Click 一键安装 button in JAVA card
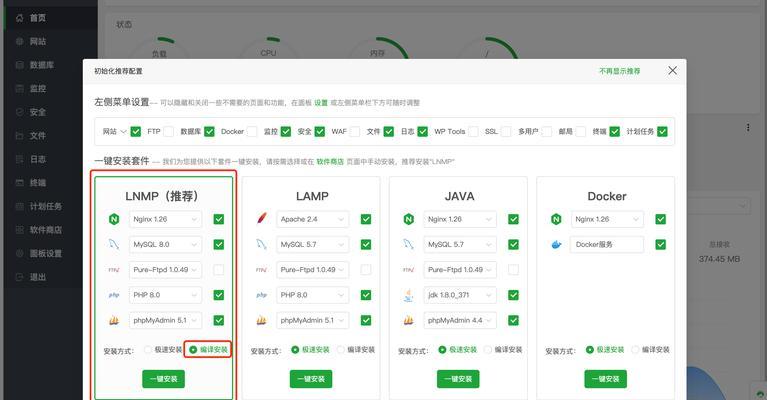 pyautogui.click(x=458, y=379)
